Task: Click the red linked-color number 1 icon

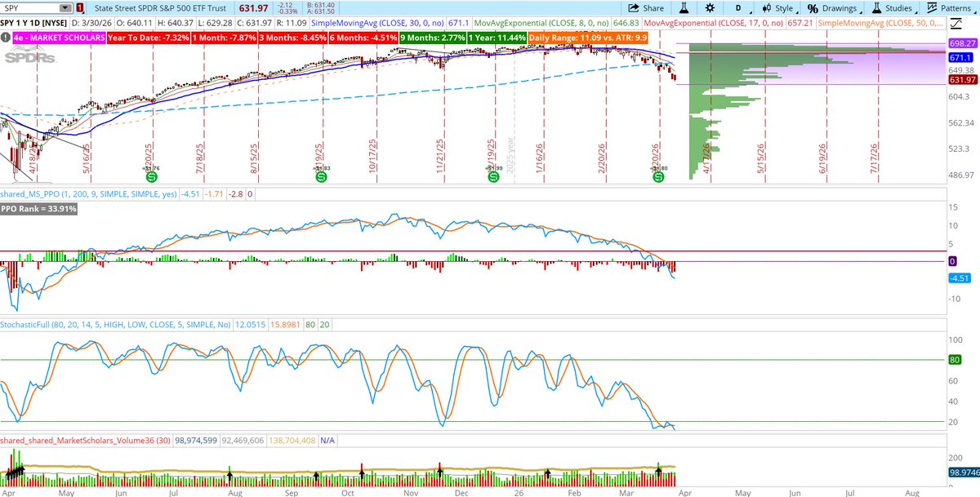Action: pyautogui.click(x=78, y=7)
